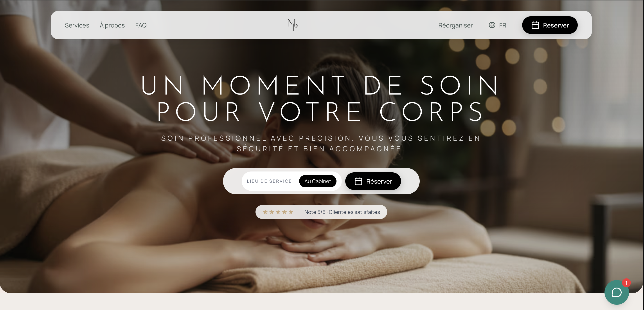
Task: Open the chat bubble widget
Action: [x=616, y=292]
